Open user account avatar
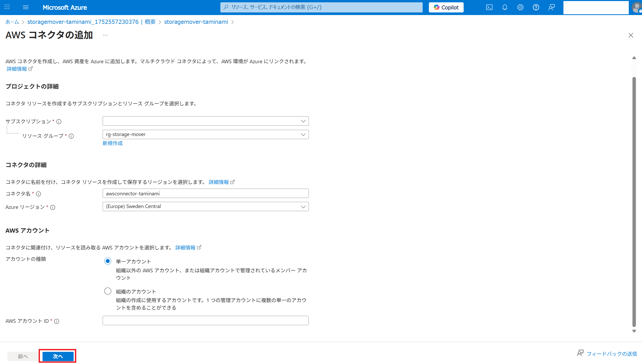The height and width of the screenshot is (364, 642). [x=637, y=7]
